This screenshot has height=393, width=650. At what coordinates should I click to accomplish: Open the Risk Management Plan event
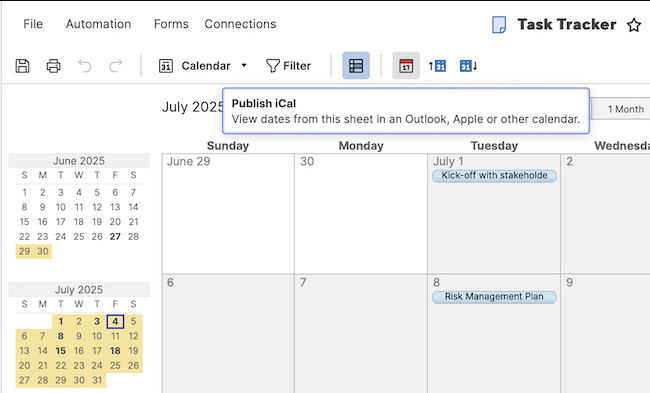[x=494, y=297]
